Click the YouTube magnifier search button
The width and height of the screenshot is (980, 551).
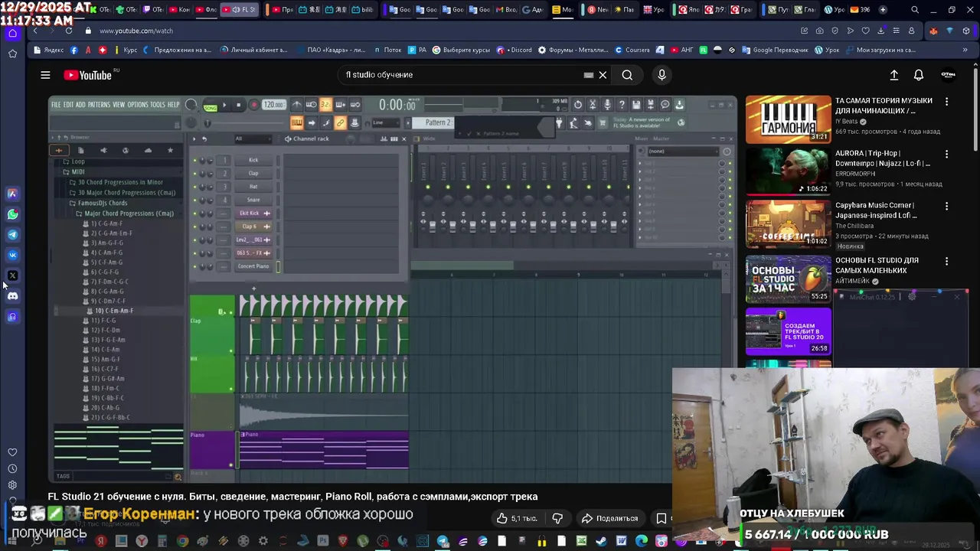(x=627, y=75)
